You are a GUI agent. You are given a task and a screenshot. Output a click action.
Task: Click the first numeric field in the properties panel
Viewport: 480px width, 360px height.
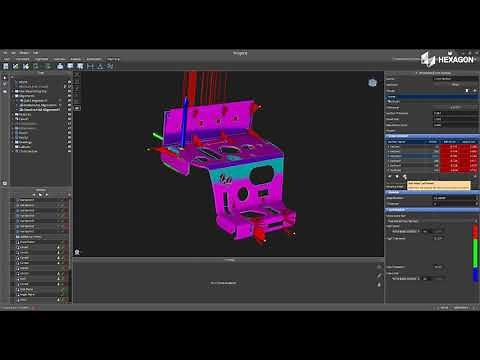point(455,113)
